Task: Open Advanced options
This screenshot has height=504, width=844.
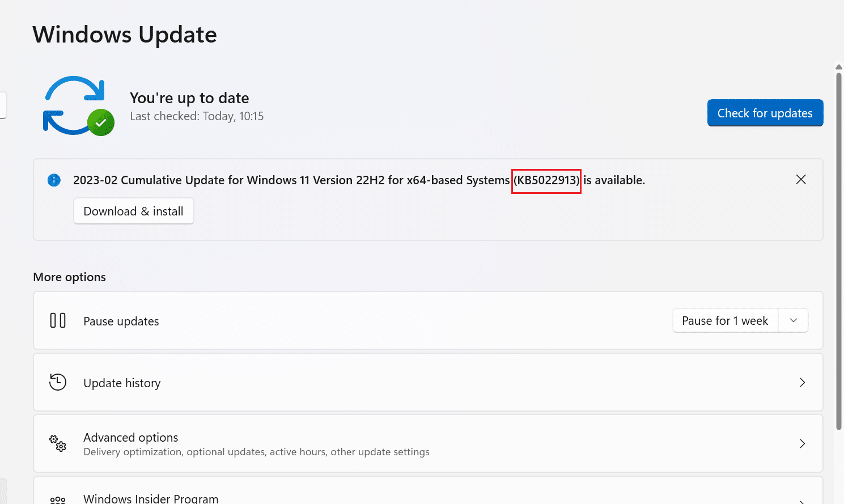Action: [x=428, y=443]
